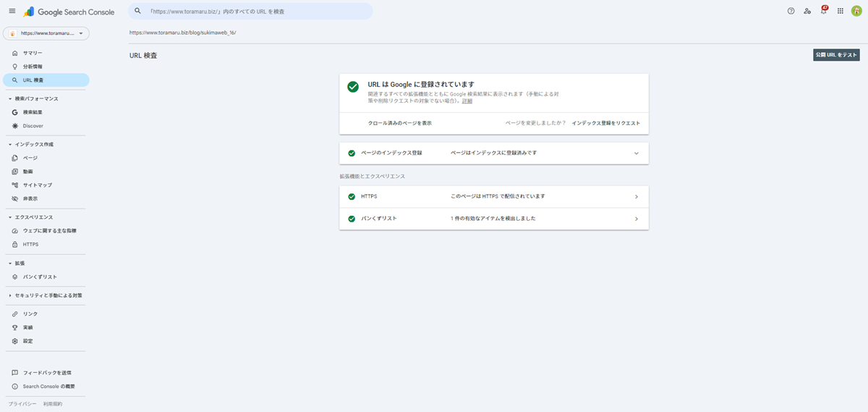This screenshot has width=868, height=412.
Task: Click the sitemap icon beside サイトマップ
Action: [14, 185]
